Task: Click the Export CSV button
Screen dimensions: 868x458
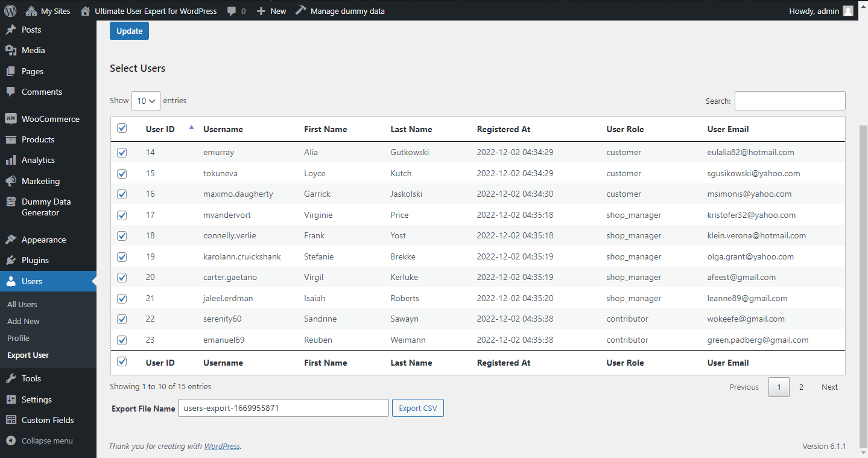Action: pyautogui.click(x=417, y=408)
